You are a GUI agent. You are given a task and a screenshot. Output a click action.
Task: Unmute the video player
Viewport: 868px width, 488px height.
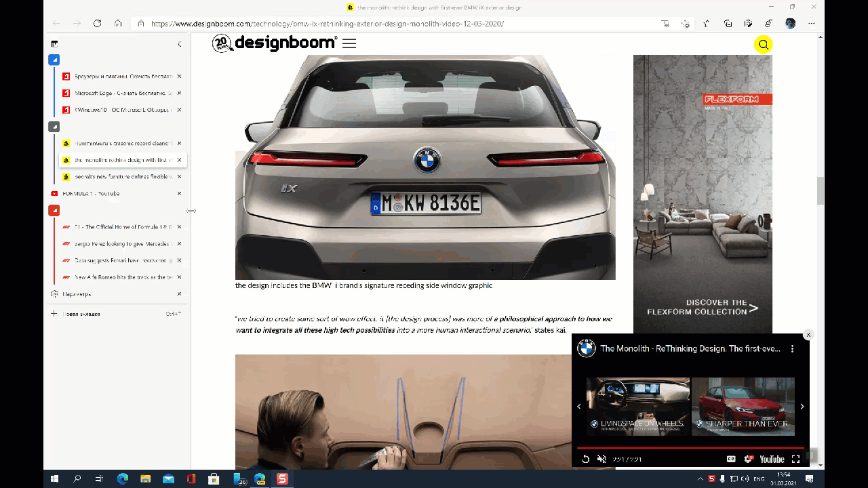[601, 459]
